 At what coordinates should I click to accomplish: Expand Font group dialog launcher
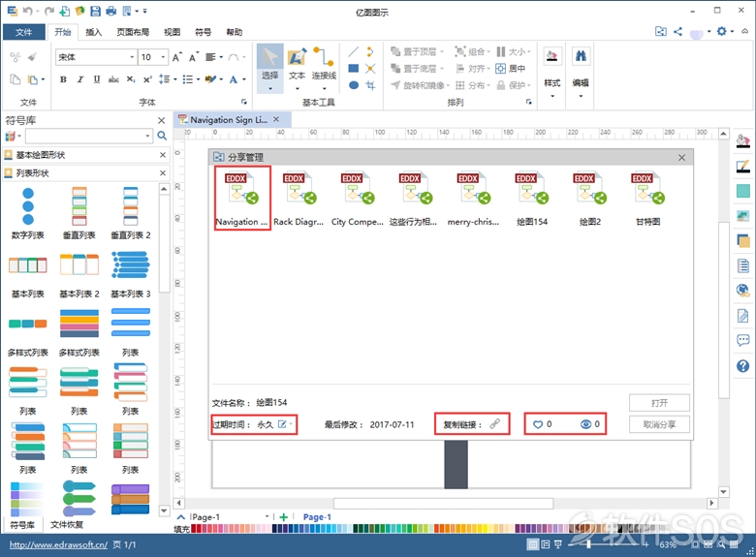click(244, 102)
